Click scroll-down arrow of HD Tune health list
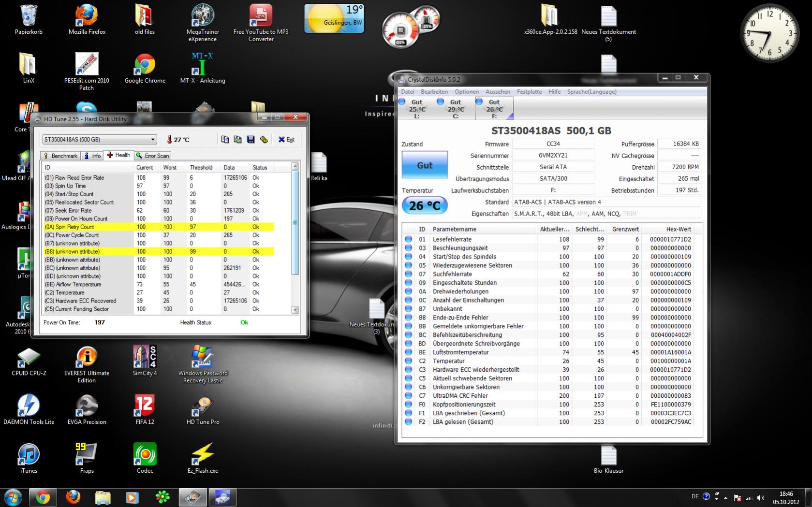Viewport: 812px width, 507px height. 295,310
